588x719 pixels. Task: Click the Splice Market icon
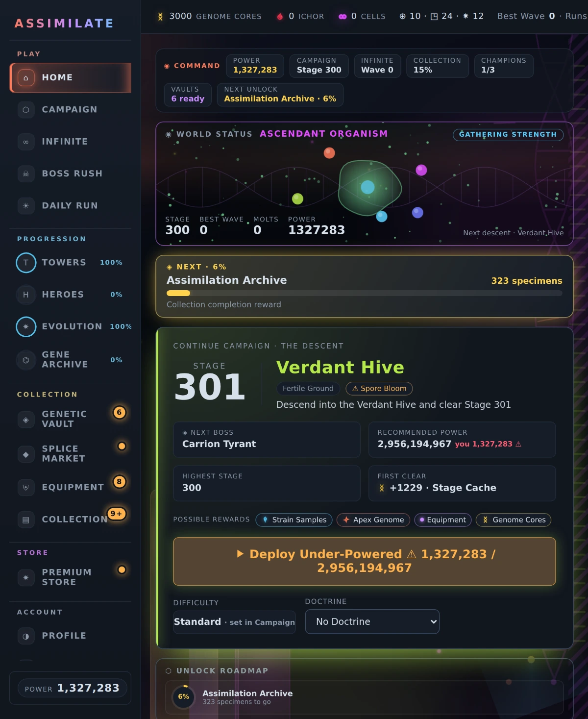tap(26, 454)
